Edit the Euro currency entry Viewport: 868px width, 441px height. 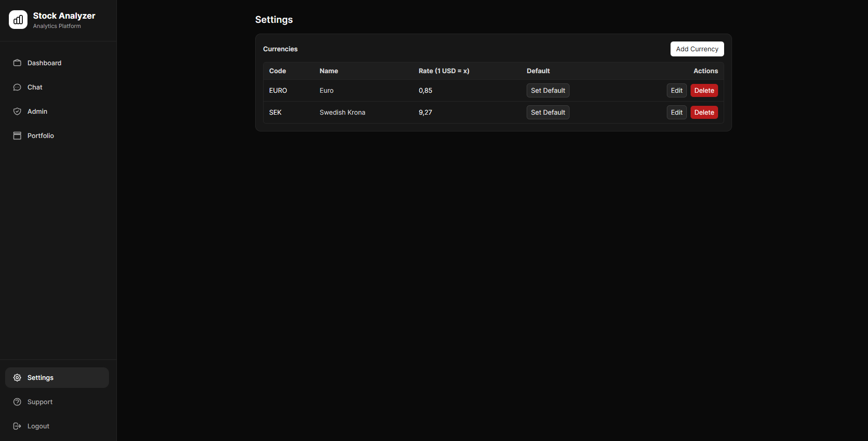[676, 90]
